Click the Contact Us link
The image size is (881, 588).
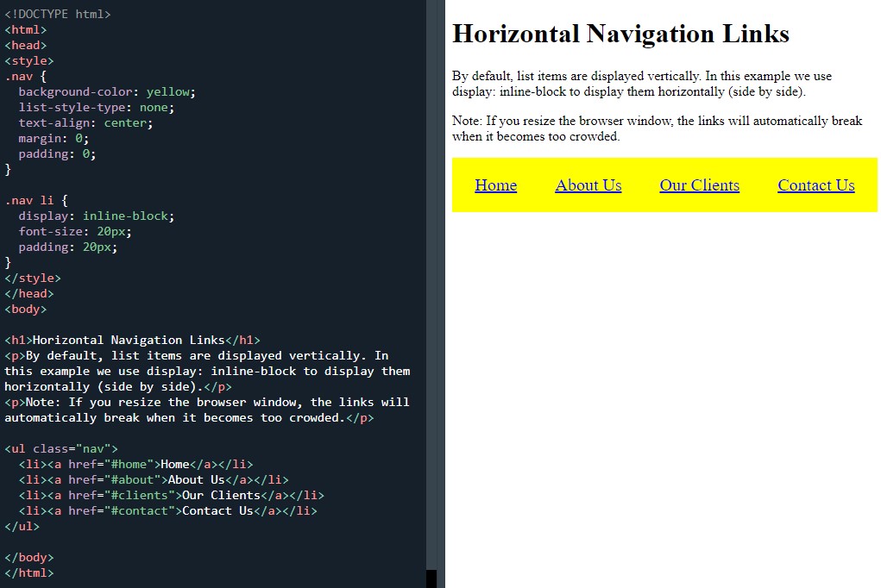click(x=815, y=185)
